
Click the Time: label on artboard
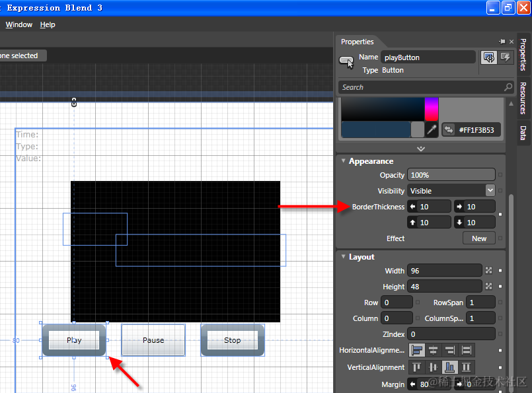tap(27, 134)
